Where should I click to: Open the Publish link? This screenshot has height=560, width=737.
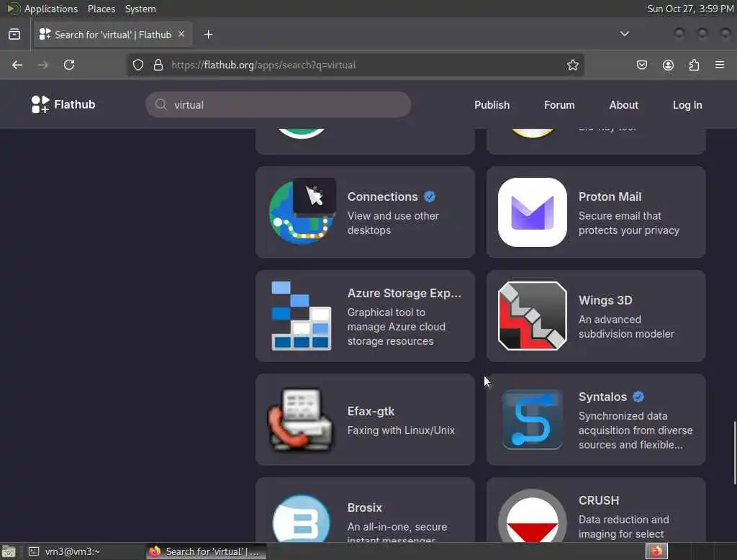tap(492, 105)
